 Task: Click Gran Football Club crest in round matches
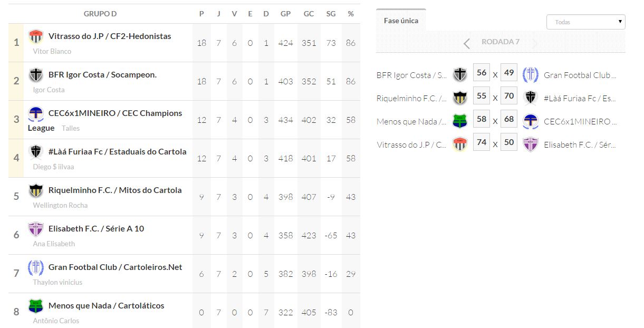click(531, 75)
